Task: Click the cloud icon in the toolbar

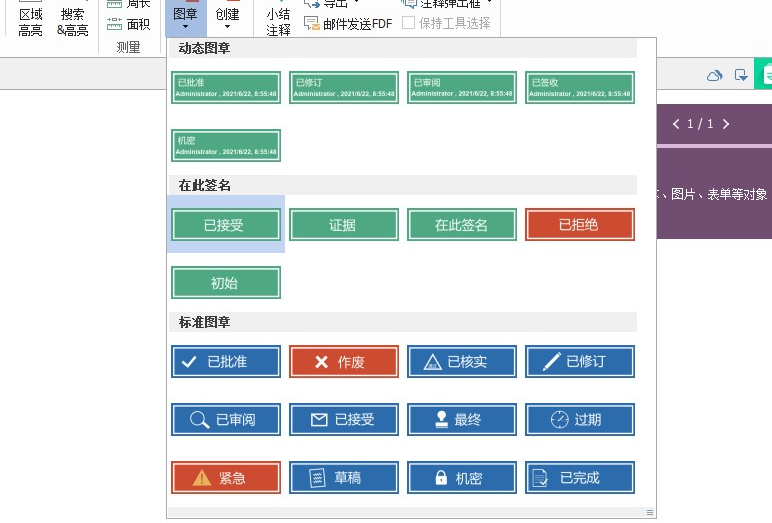Action: (714, 75)
